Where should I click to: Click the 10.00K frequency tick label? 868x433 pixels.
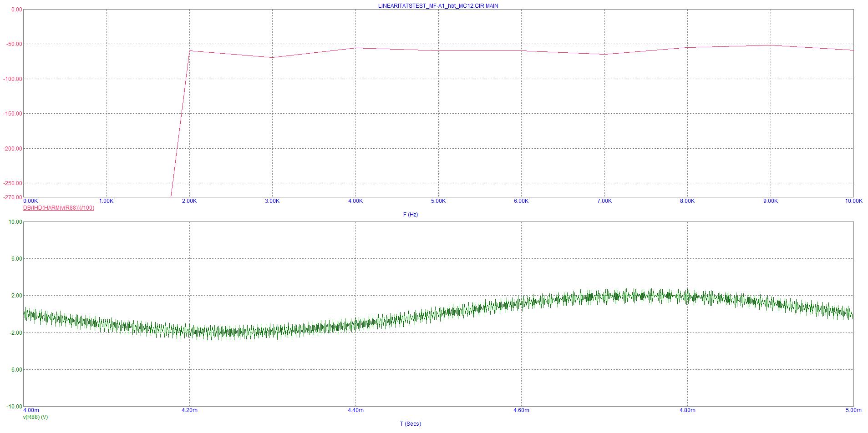click(853, 201)
